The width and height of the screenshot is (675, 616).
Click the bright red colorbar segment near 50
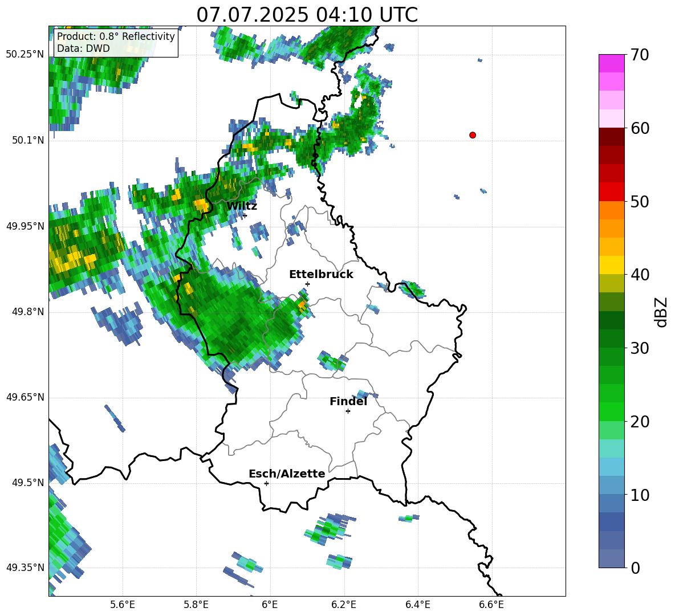[611, 192]
